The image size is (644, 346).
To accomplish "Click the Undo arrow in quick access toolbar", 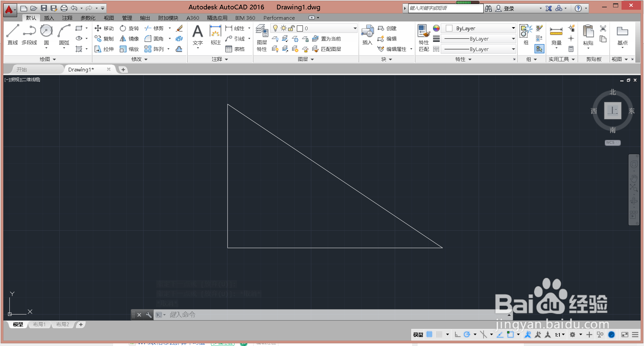I will click(74, 8).
